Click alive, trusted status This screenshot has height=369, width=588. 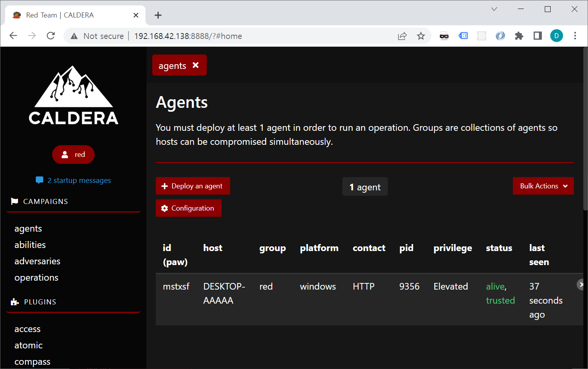pyautogui.click(x=500, y=293)
